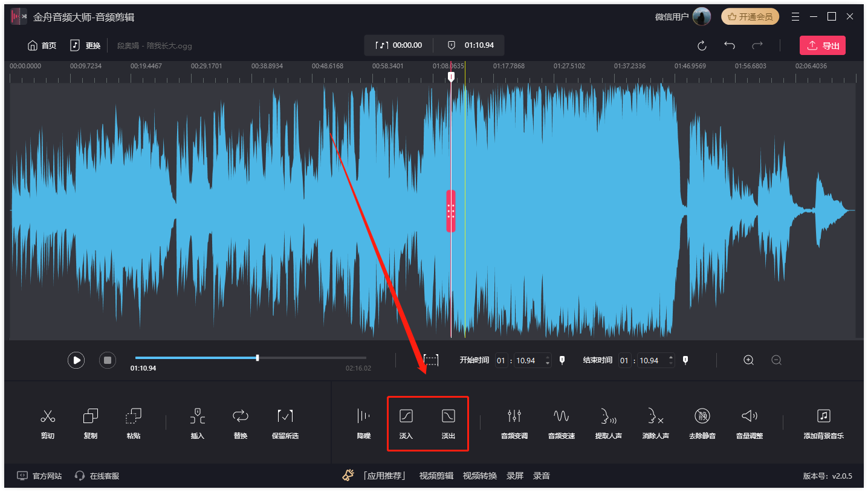
Task: Apply the 淡出 fade-out effect
Action: tap(449, 423)
